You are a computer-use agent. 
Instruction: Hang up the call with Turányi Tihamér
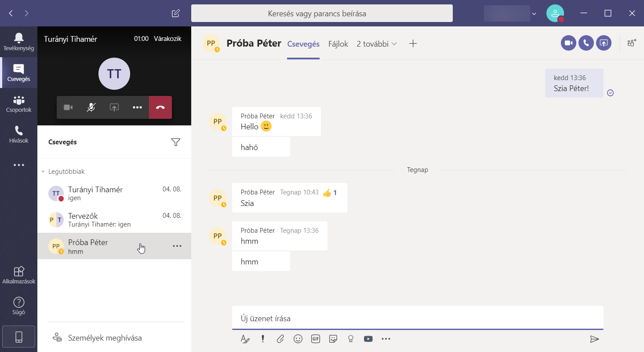(160, 107)
